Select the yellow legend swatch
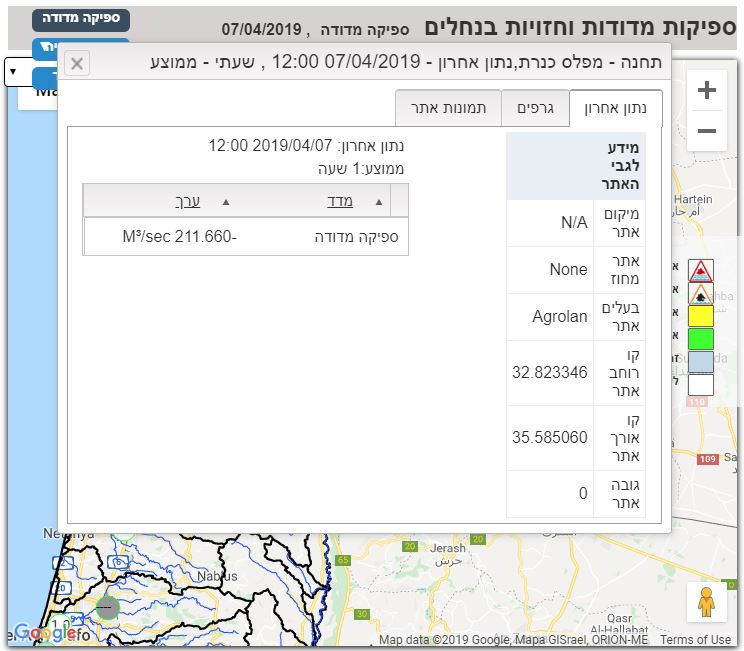The width and height of the screenshot is (744, 651). [x=701, y=316]
